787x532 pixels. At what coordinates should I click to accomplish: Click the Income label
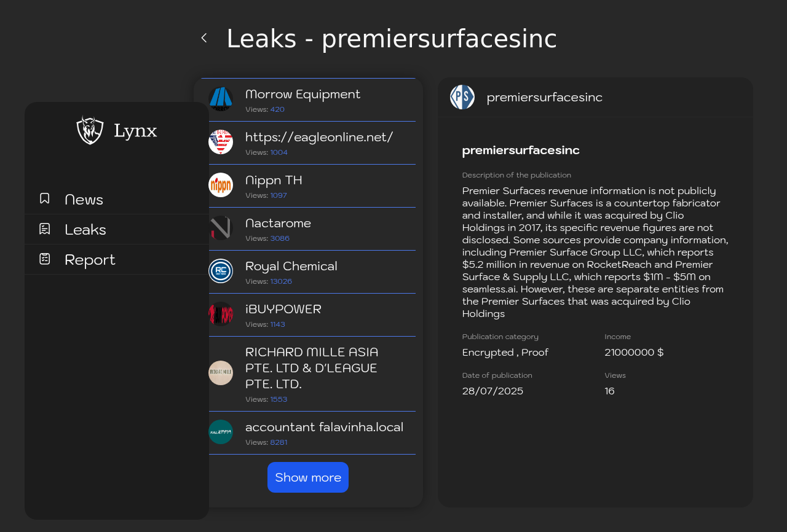pyautogui.click(x=617, y=337)
